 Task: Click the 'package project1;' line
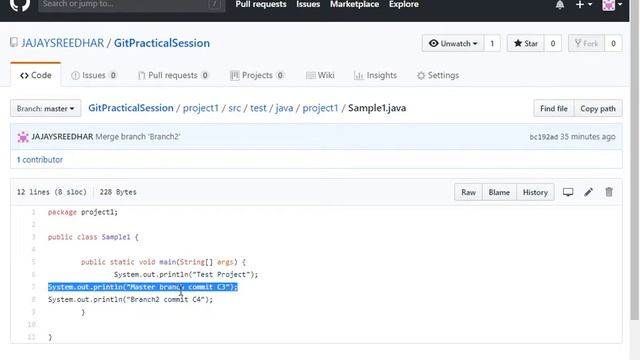pyautogui.click(x=83, y=212)
